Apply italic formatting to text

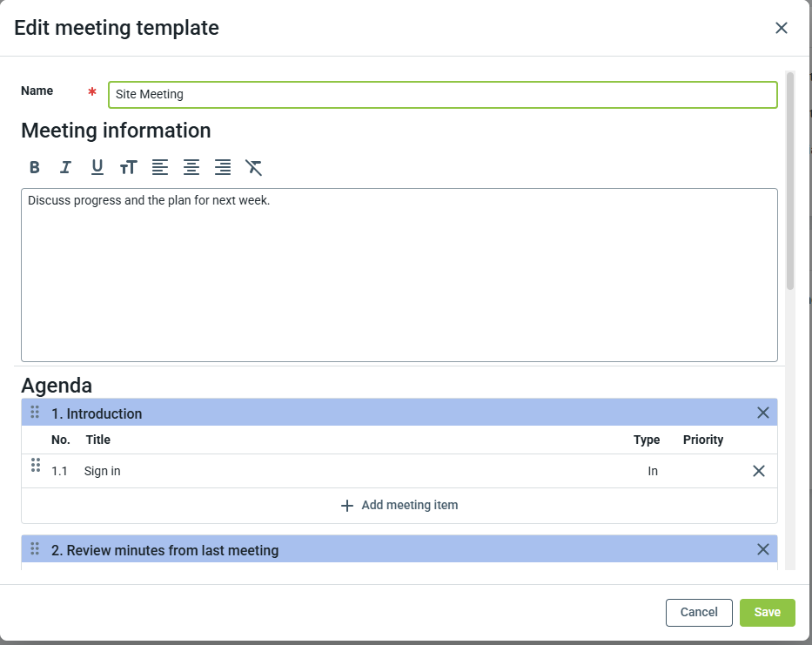click(65, 167)
